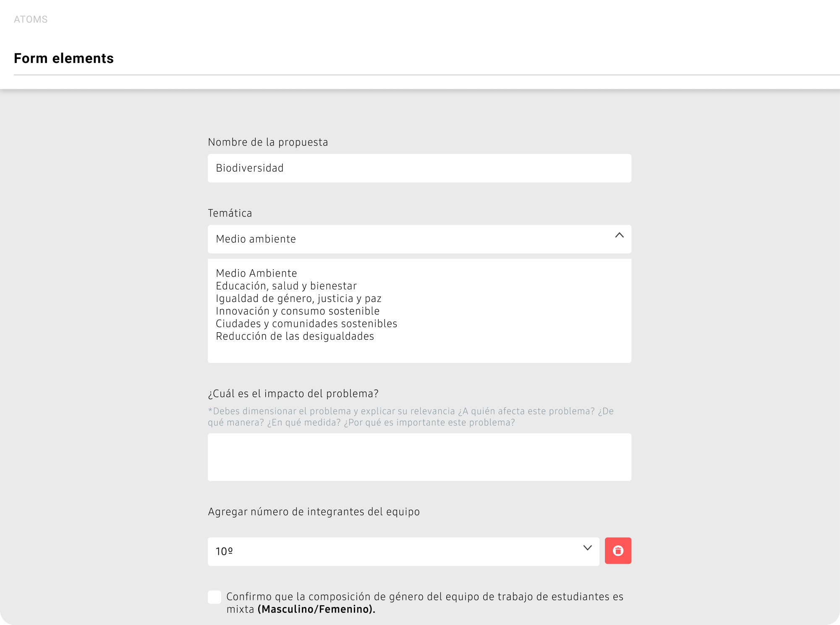The height and width of the screenshot is (625, 840).
Task: Select 'Innovación y consumo sostenible' option
Action: (298, 311)
